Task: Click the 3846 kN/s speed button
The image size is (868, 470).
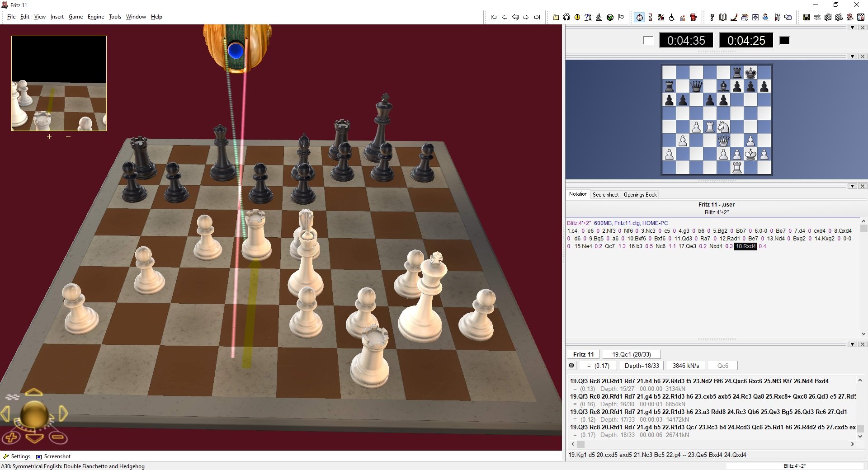Action: [x=685, y=366]
